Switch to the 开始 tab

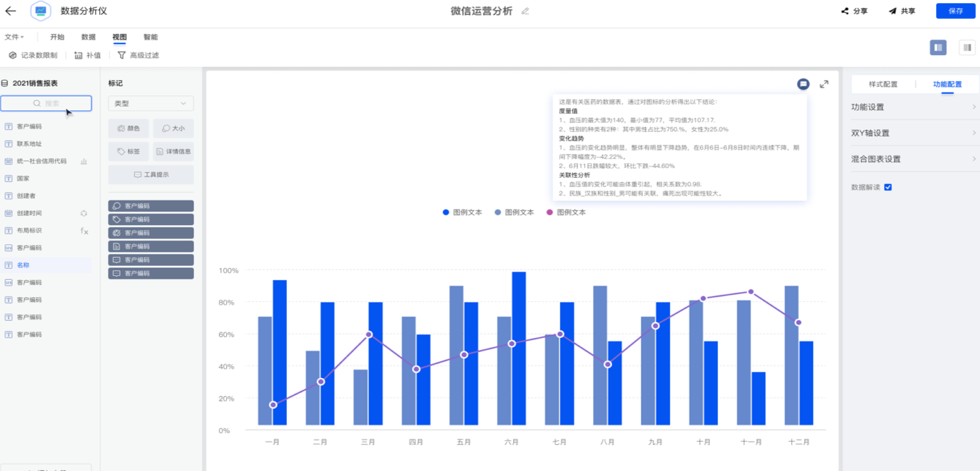(x=57, y=37)
